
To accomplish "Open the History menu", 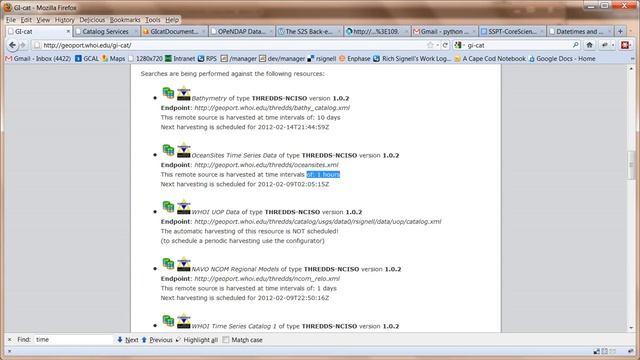I will (x=64, y=20).
